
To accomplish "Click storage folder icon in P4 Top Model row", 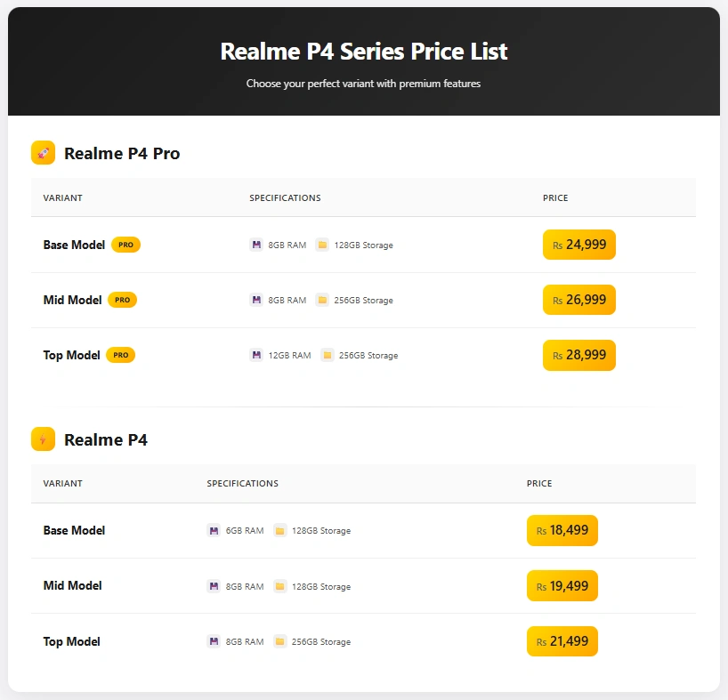I will [x=280, y=641].
